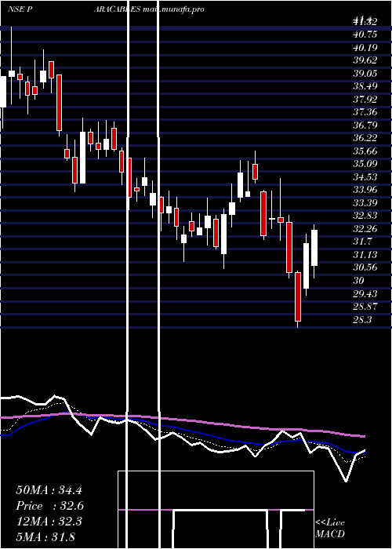
Task: Select the 39.05 price level label
Action: tap(365, 73)
